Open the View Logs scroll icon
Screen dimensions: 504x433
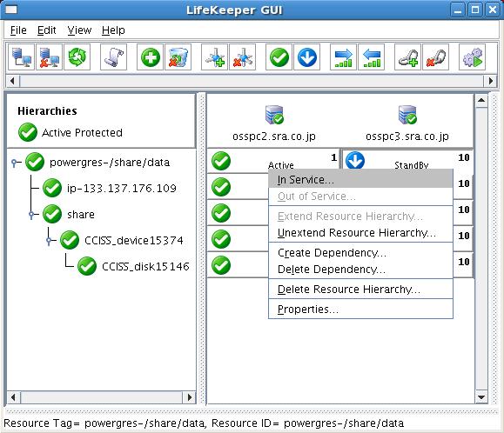[113, 57]
